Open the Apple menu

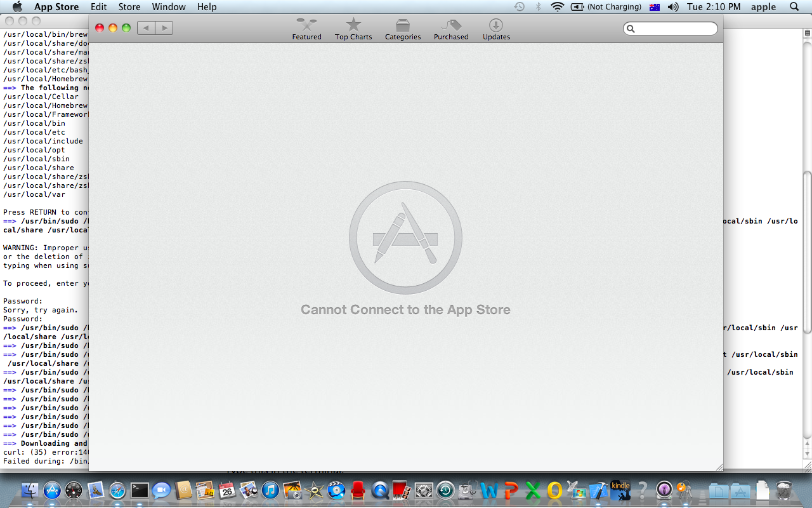tap(17, 7)
